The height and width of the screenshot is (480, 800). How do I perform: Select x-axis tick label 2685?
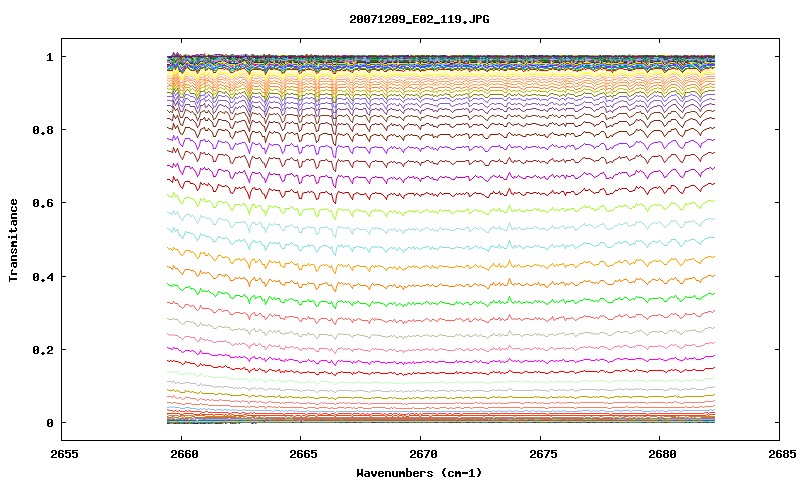tap(781, 454)
